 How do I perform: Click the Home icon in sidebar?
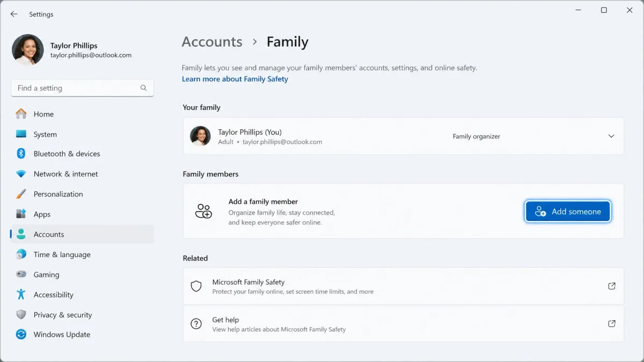point(21,114)
